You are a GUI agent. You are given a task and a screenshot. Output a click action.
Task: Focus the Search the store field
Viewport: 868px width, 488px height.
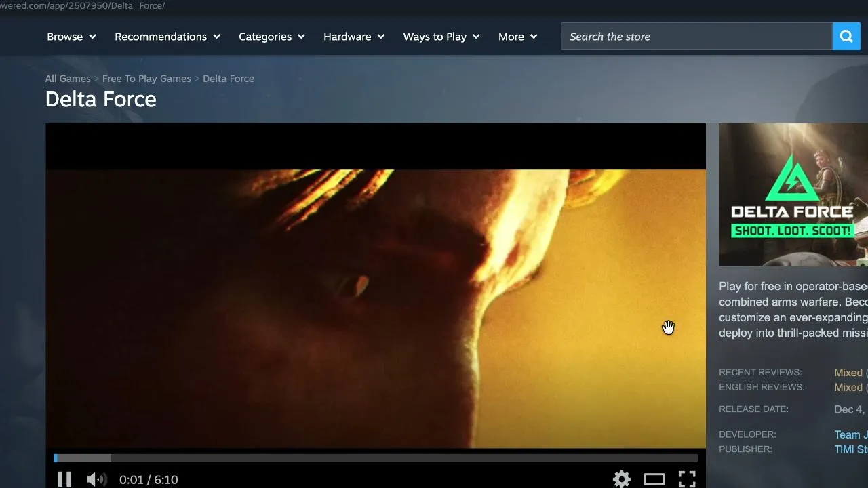point(696,37)
